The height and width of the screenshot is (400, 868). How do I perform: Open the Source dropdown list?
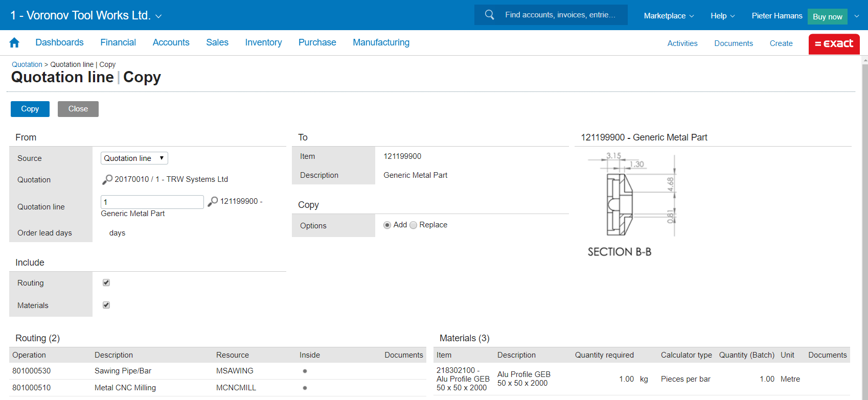134,158
